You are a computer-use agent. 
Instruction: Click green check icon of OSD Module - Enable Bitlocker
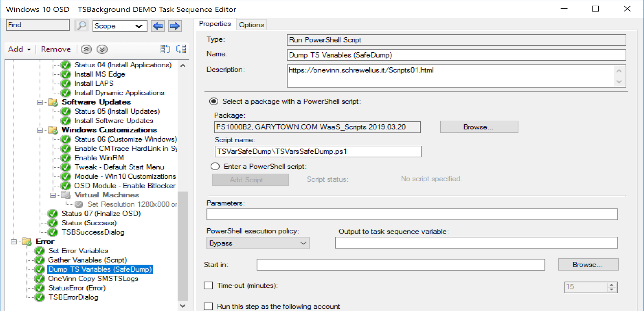[x=66, y=186]
